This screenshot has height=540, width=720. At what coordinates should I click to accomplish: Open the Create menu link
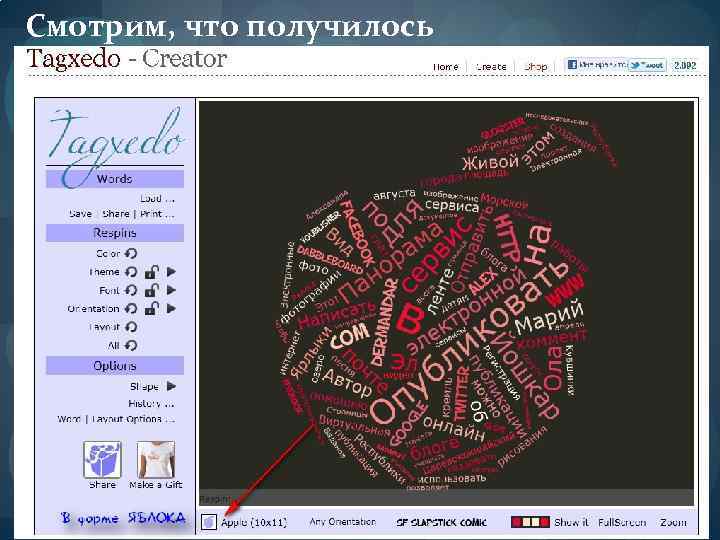click(x=491, y=67)
